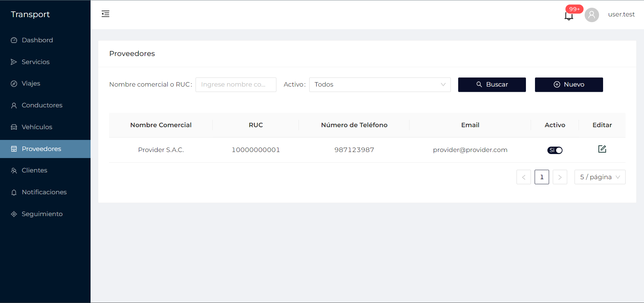Click the Seguimiento target icon
The height and width of the screenshot is (303, 644).
pyautogui.click(x=14, y=214)
